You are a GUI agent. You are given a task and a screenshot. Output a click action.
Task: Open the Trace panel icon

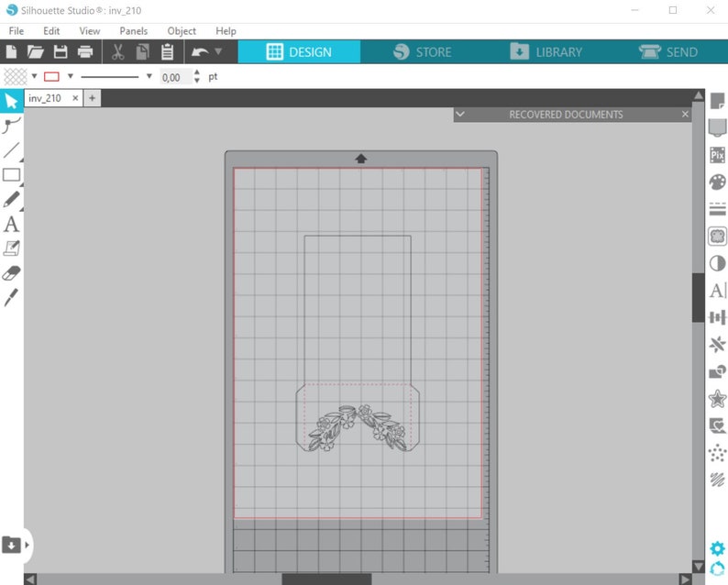click(717, 236)
